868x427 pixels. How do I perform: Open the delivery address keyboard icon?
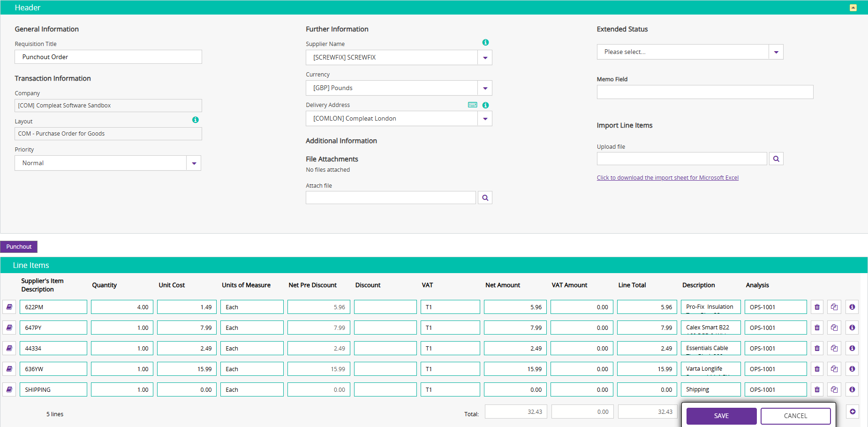point(473,105)
